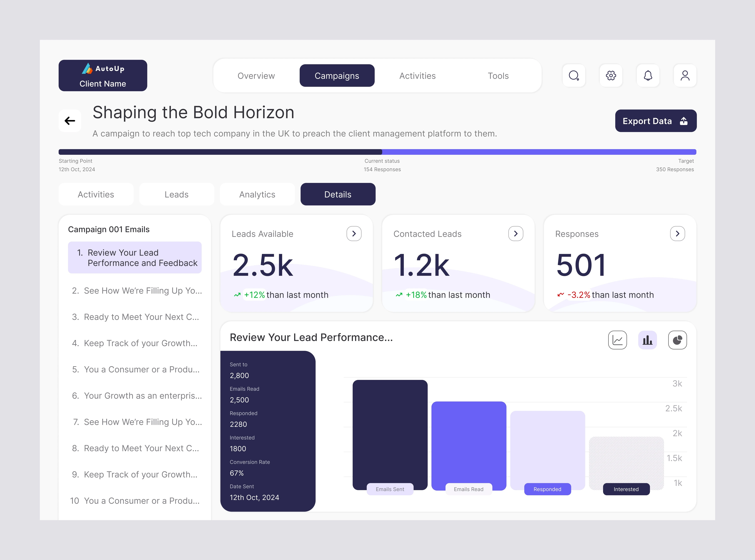Switch to pie chart view
The width and height of the screenshot is (755, 560).
point(677,340)
